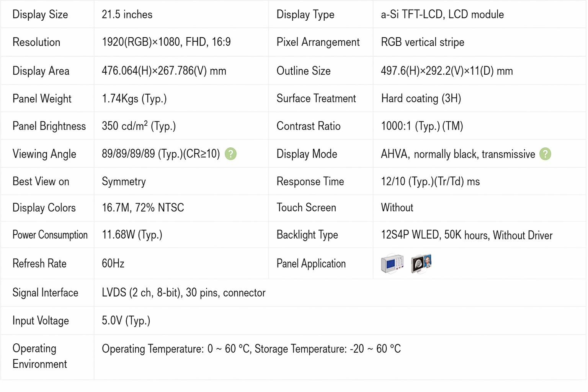Click RGB vertical stripe value
Screen dimensions: 588x392
point(423,42)
